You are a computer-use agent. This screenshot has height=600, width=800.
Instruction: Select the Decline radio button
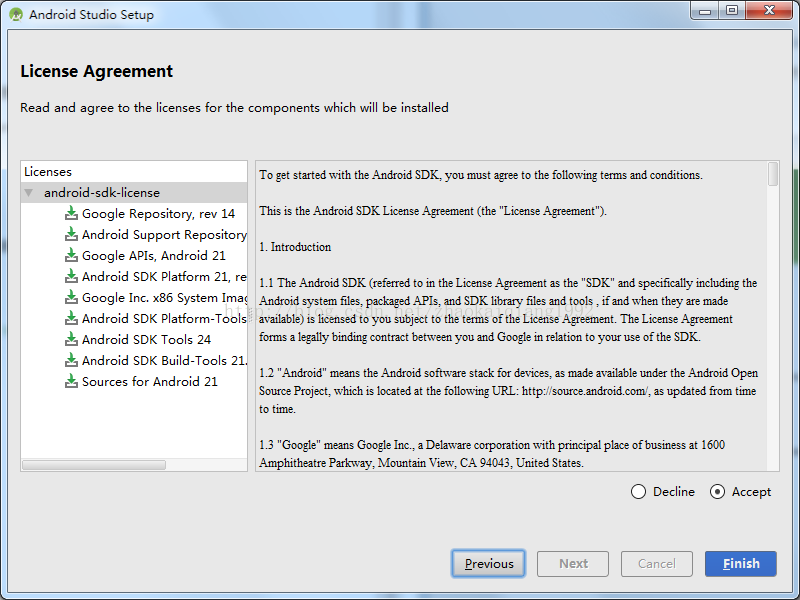point(638,492)
